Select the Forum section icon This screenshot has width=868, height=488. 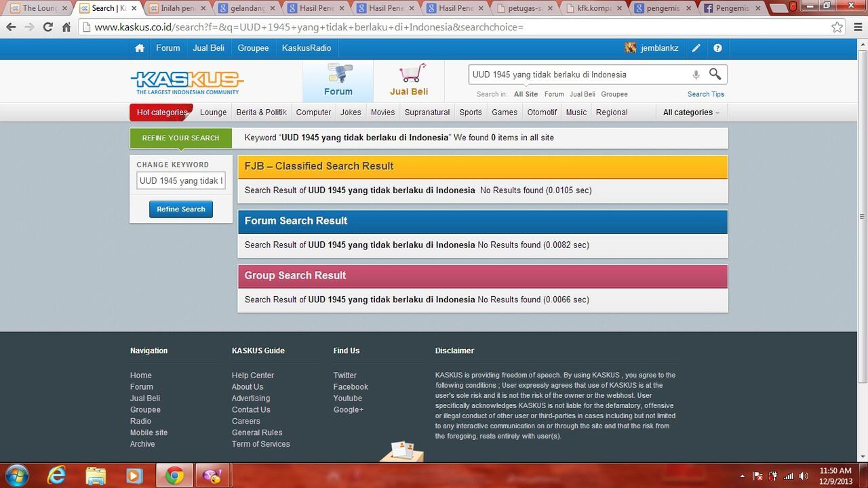[x=338, y=81]
